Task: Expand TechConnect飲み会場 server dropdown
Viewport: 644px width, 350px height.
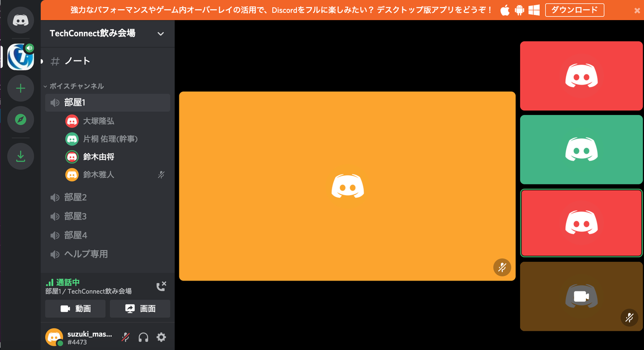Action: click(161, 34)
